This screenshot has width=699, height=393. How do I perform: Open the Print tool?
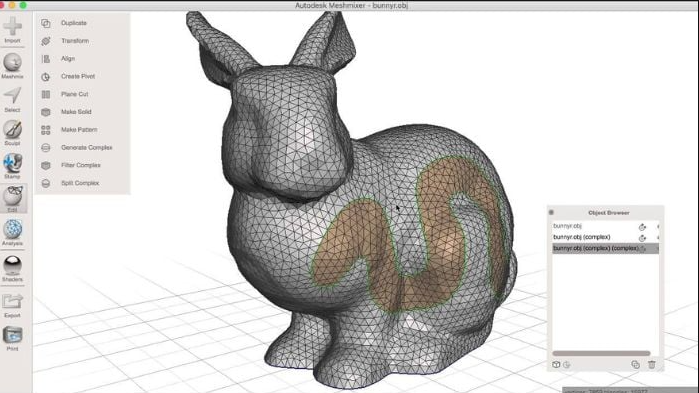(12, 339)
